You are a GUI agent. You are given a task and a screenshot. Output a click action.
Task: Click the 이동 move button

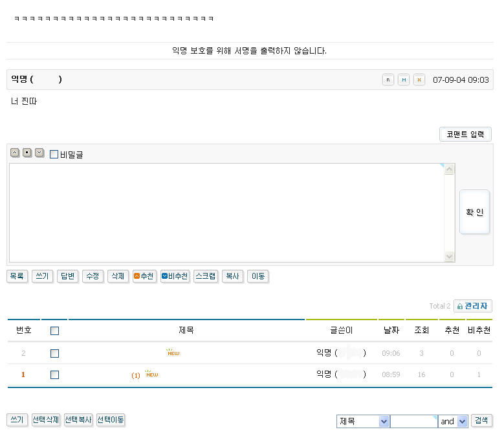tap(257, 276)
